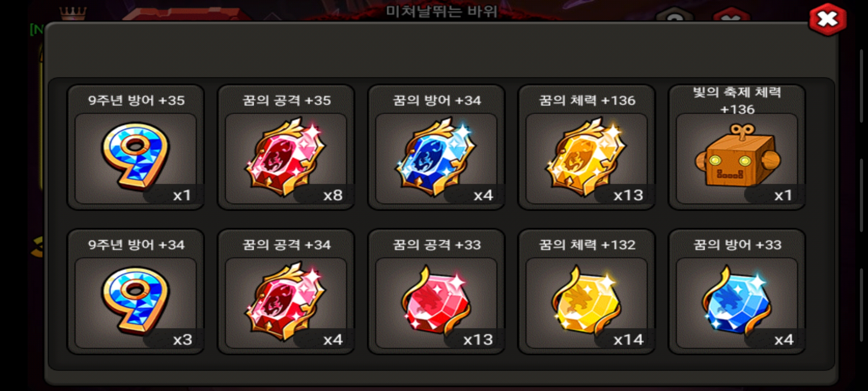Choose the blue 꿈의 방어 +34 jewel

[x=436, y=156]
